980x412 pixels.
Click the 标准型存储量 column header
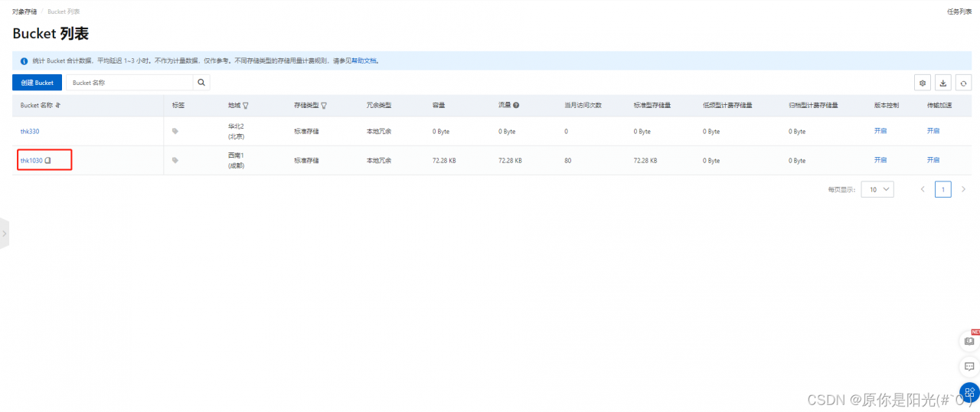(652, 106)
